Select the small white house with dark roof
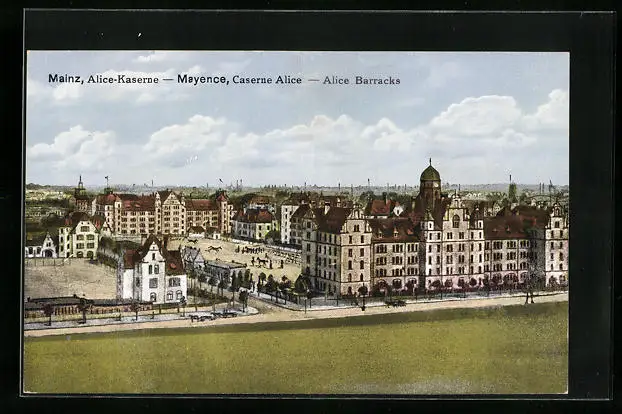The width and height of the screenshot is (622, 414). pos(153,273)
